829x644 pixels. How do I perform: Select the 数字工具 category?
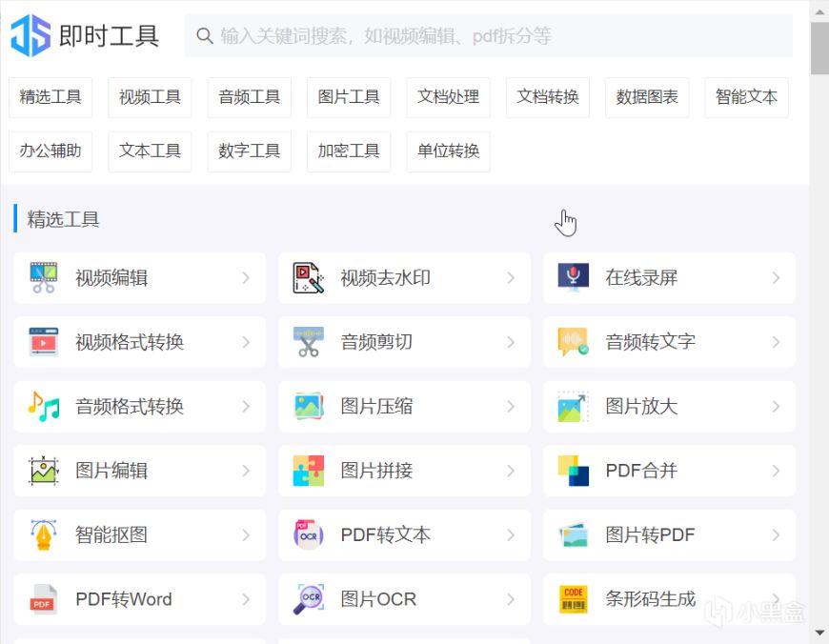250,151
